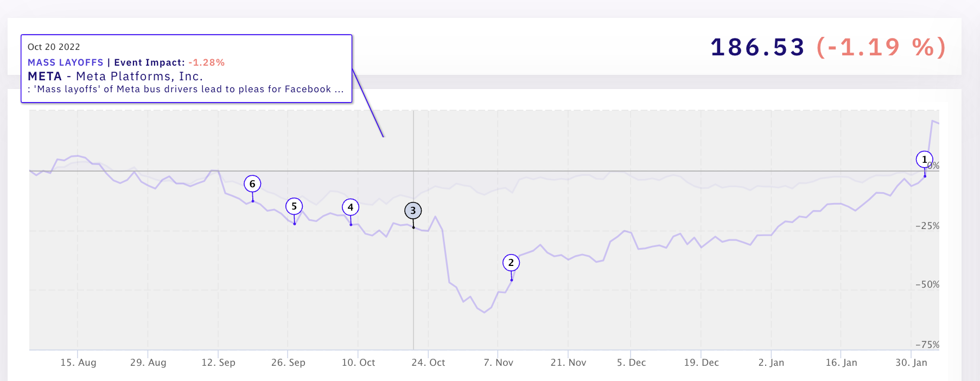Viewport: 980px width, 381px height.
Task: Click event marker number 6
Action: (252, 184)
